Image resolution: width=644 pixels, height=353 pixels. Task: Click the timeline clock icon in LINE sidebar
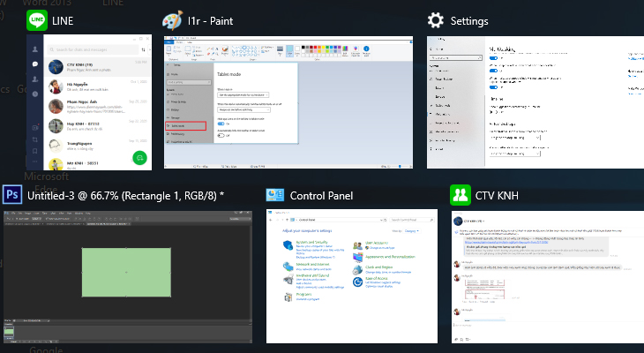(35, 94)
